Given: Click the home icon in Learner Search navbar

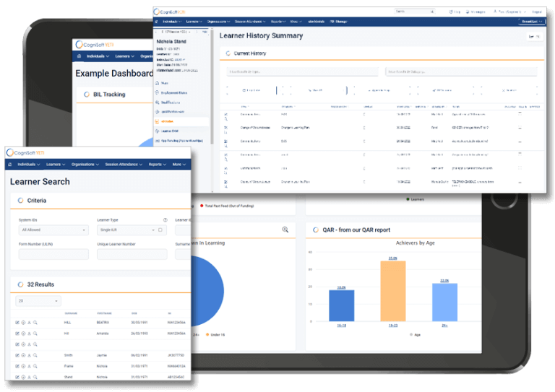Looking at the screenshot, I should [10, 165].
